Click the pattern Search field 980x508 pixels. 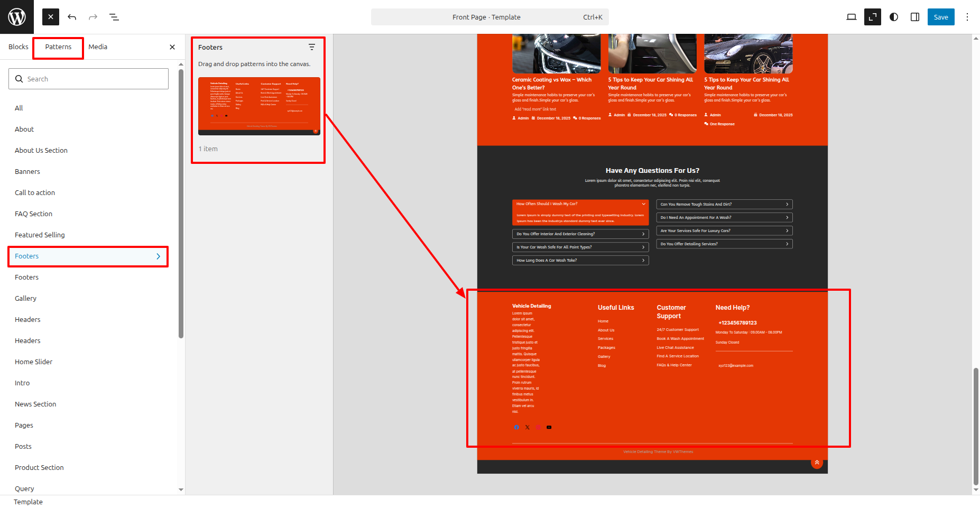pyautogui.click(x=88, y=79)
